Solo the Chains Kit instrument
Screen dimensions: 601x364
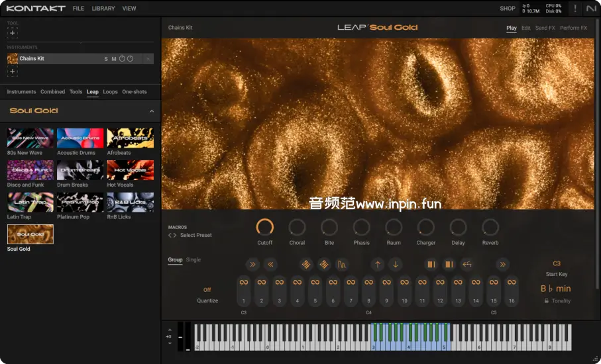click(106, 59)
